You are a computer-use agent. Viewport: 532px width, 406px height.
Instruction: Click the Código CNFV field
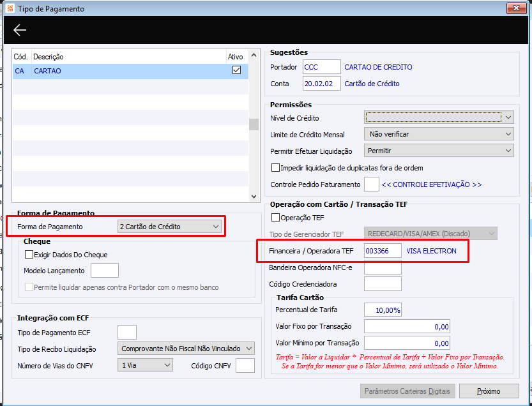(245, 365)
